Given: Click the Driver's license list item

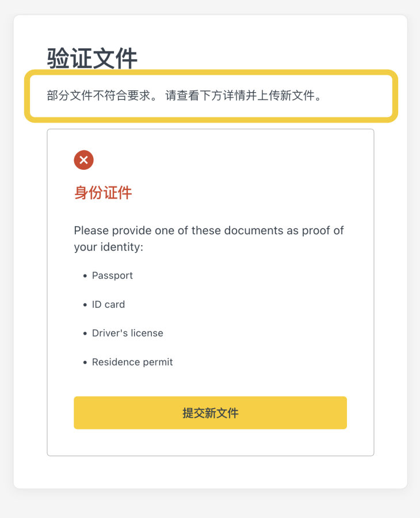Looking at the screenshot, I should coord(127,333).
